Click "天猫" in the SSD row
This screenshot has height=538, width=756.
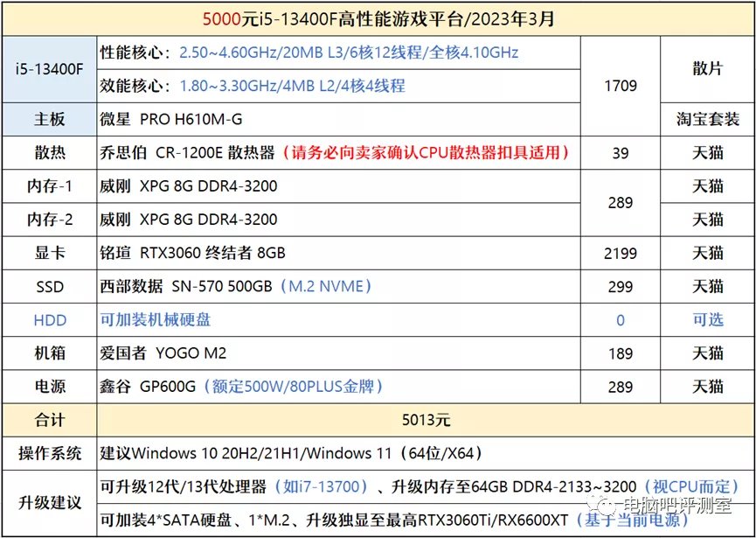[707, 286]
